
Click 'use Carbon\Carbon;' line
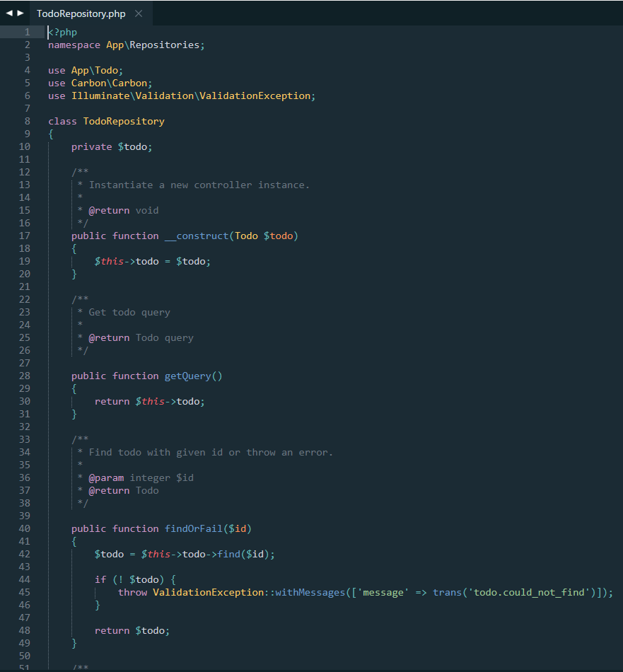click(x=100, y=83)
